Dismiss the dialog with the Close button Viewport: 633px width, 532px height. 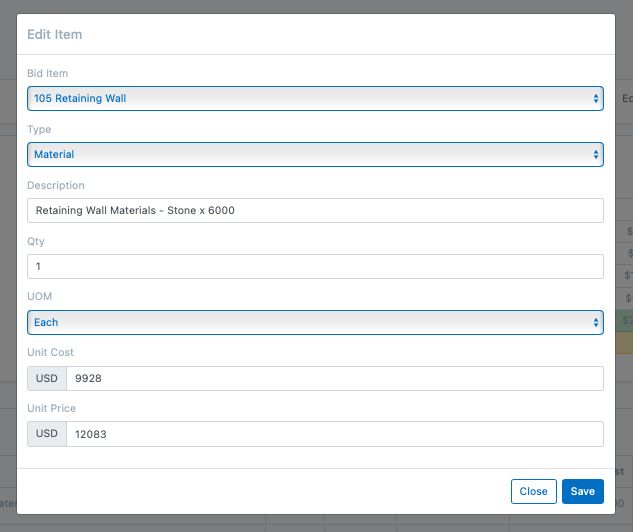pos(533,491)
